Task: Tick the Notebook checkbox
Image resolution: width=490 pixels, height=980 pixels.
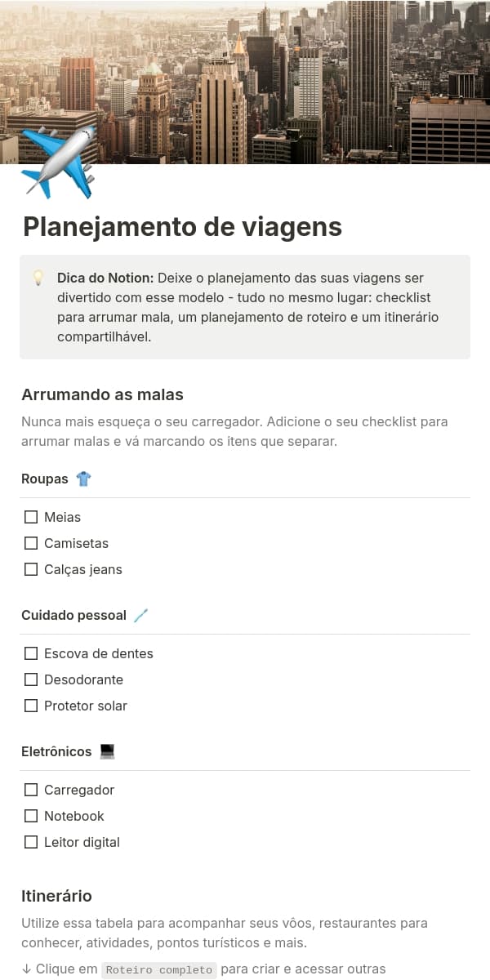Action: pos(31,816)
